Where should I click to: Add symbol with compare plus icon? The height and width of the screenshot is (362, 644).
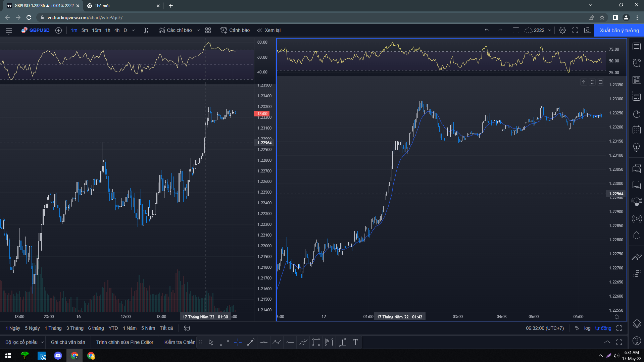58,30
